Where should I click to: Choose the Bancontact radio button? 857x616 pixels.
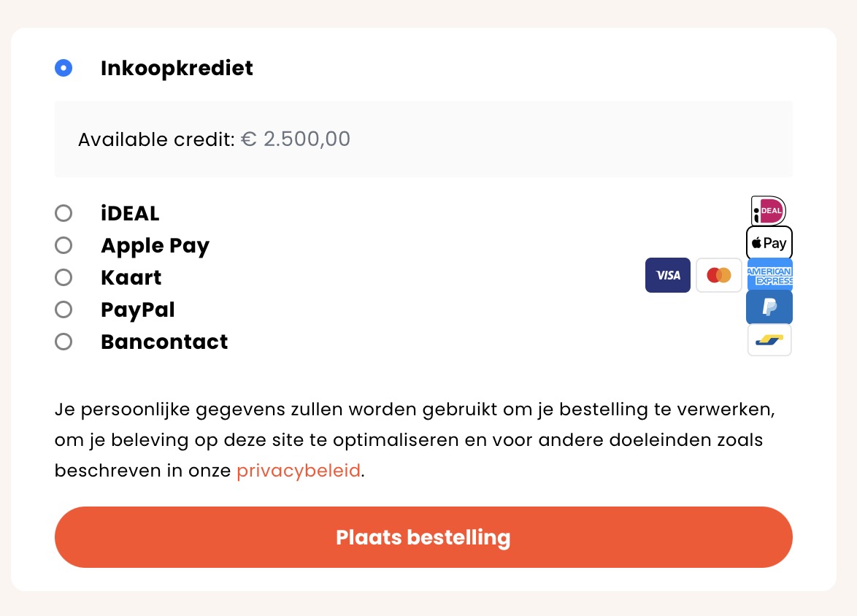click(64, 342)
